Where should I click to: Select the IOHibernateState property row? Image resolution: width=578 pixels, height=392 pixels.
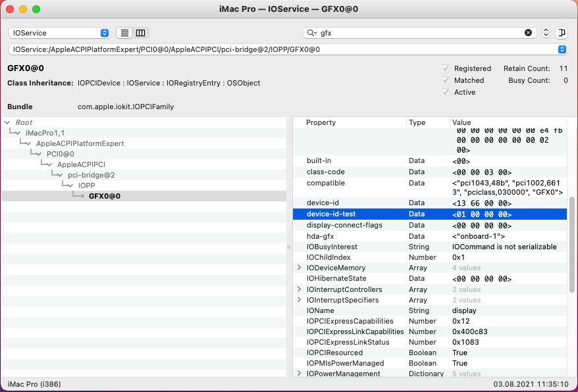[430, 278]
